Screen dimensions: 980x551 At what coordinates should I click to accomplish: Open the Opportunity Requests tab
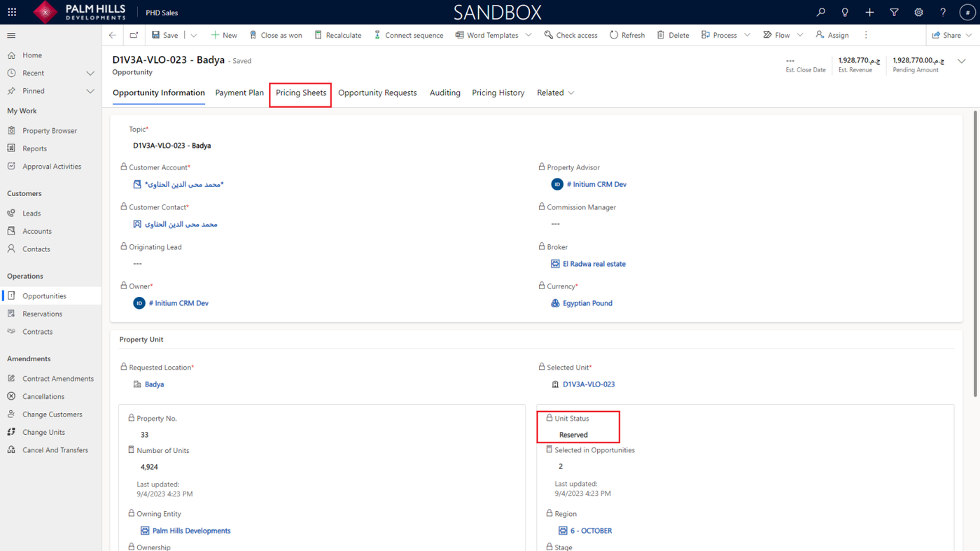[377, 92]
